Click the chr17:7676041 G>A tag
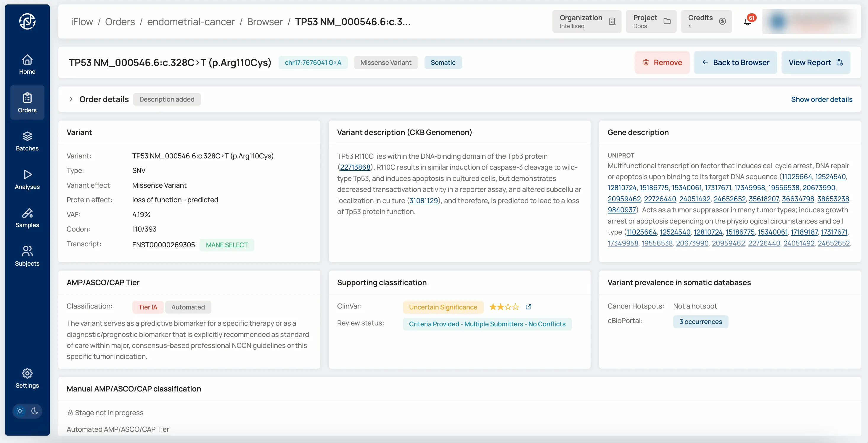 (x=313, y=62)
